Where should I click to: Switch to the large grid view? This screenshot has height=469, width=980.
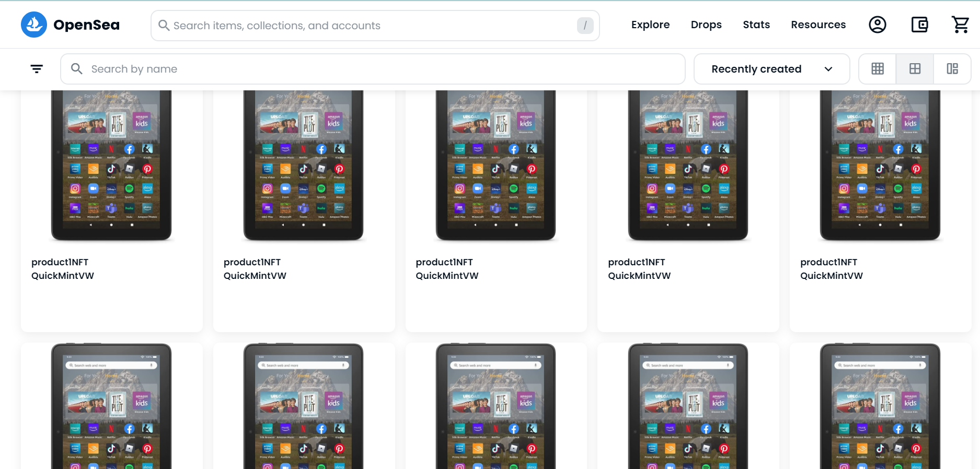click(915, 69)
